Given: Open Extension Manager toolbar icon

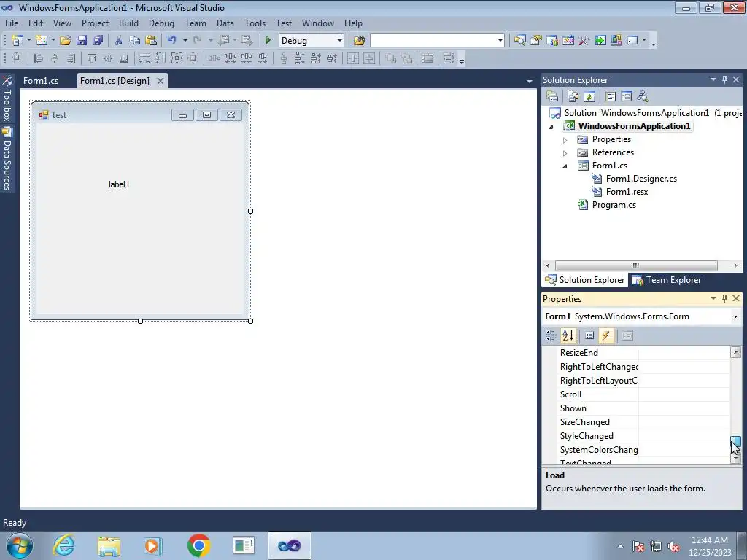Looking at the screenshot, I should pos(616,41).
